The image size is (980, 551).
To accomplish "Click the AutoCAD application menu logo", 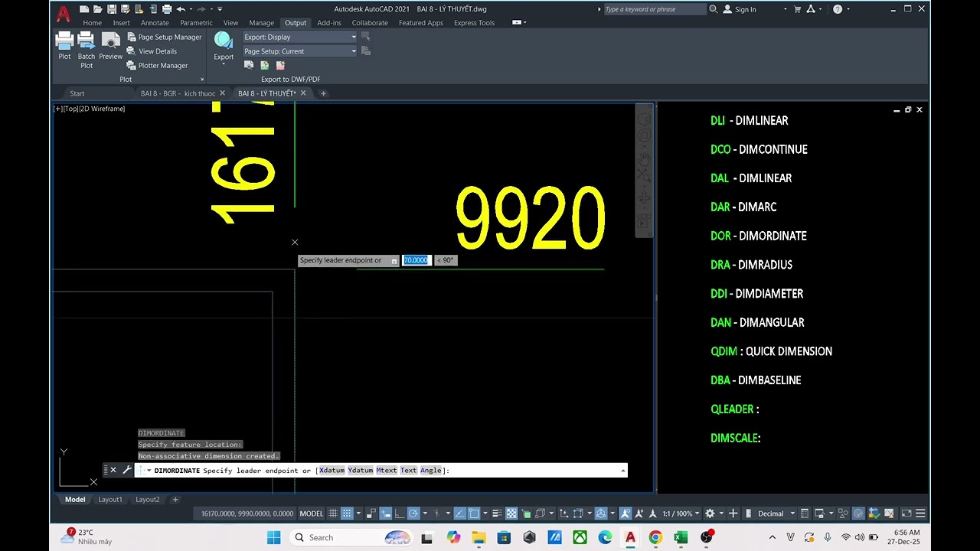I will 63,13.
